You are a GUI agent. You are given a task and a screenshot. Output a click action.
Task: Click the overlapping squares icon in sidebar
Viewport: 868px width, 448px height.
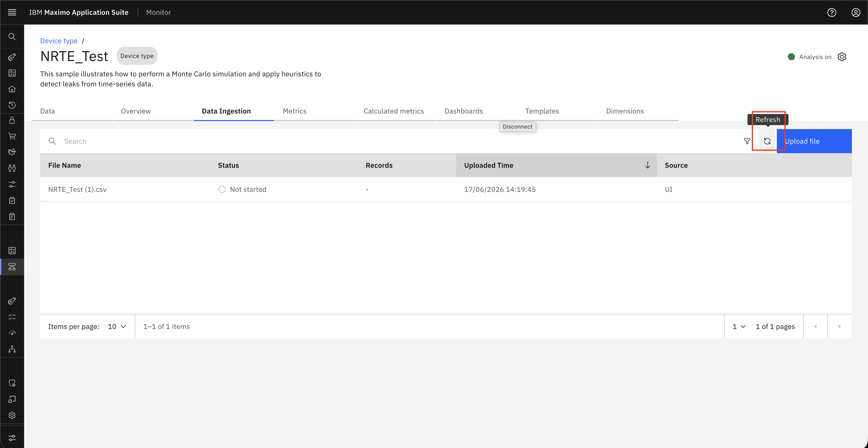point(12,399)
